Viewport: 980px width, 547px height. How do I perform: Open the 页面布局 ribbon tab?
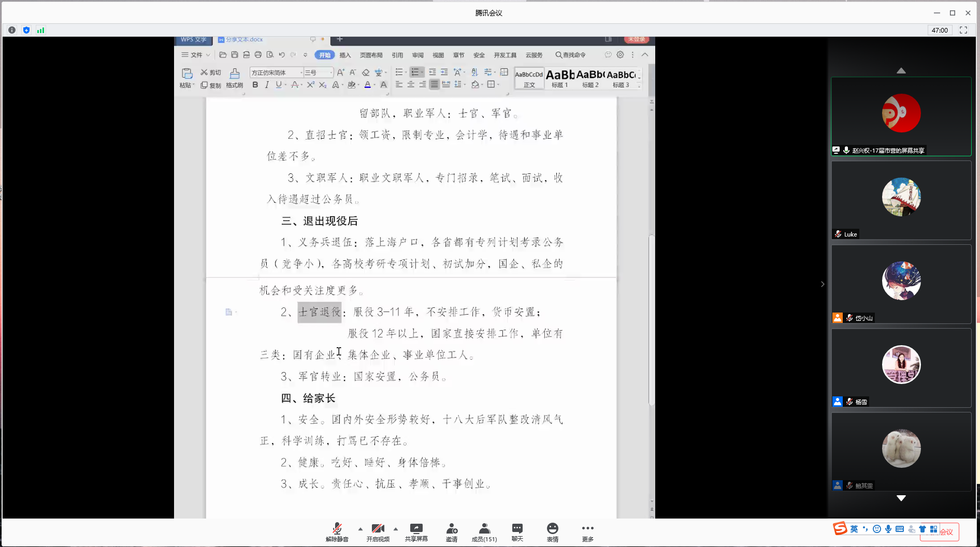pyautogui.click(x=371, y=55)
